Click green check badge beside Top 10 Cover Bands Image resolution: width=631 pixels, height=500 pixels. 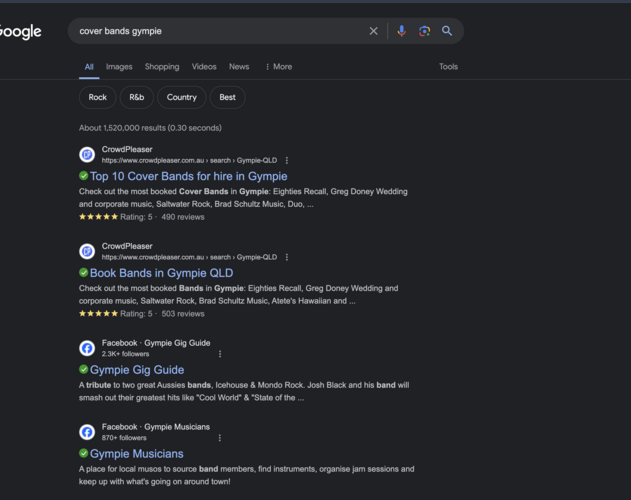[x=84, y=176]
